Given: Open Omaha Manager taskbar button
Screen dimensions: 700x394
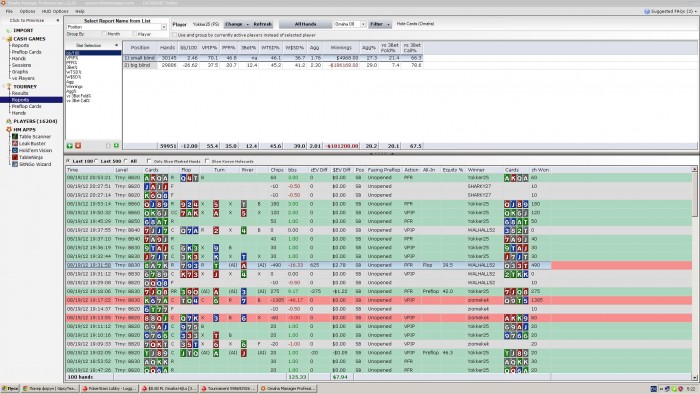Looking at the screenshot, I should click(288, 389).
